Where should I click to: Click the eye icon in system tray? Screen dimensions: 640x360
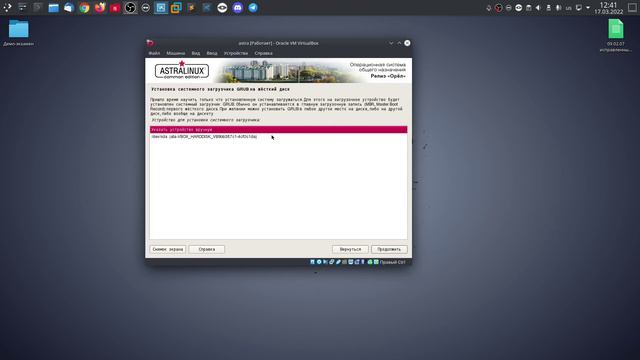pyautogui.click(x=518, y=8)
